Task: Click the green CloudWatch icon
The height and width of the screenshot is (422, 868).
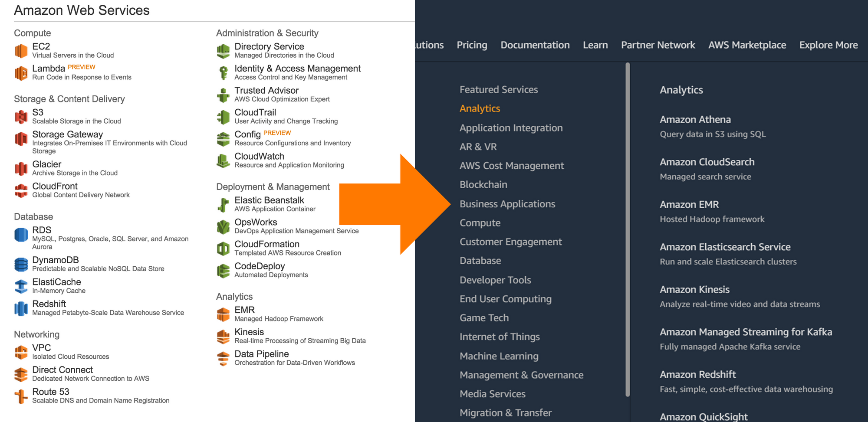Action: point(223,160)
